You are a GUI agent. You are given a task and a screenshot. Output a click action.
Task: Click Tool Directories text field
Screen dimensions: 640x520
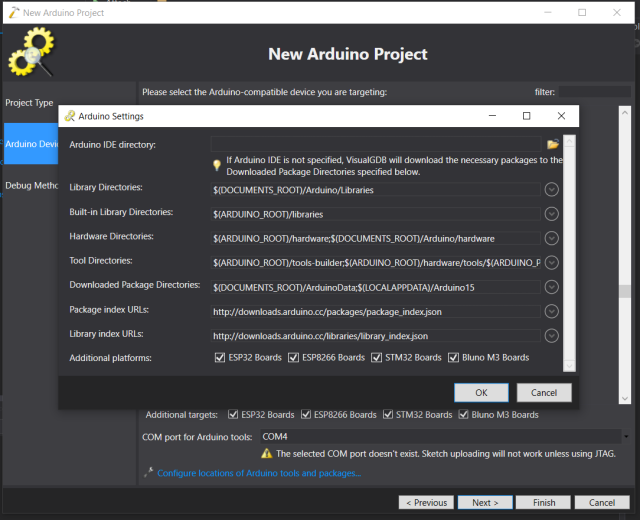tap(376, 263)
